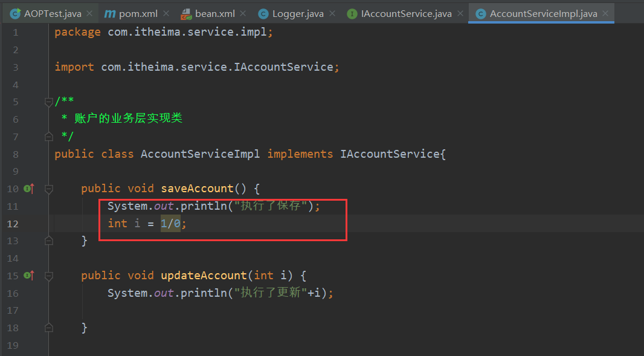Click the out field on line 11
This screenshot has width=644, height=356.
coord(164,206)
